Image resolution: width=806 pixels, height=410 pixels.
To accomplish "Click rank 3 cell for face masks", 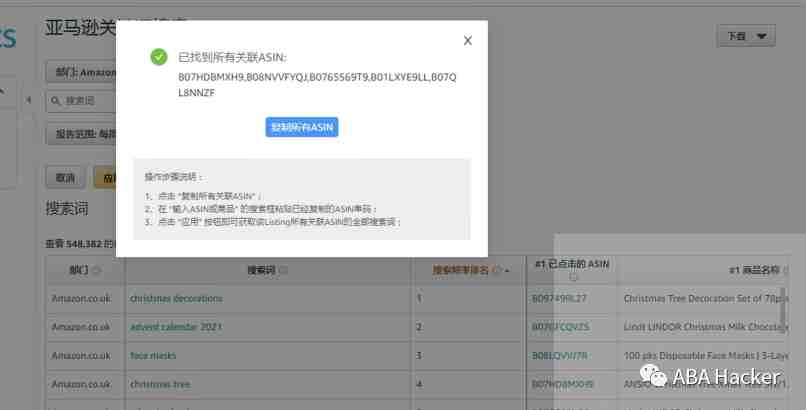I will click(419, 356).
